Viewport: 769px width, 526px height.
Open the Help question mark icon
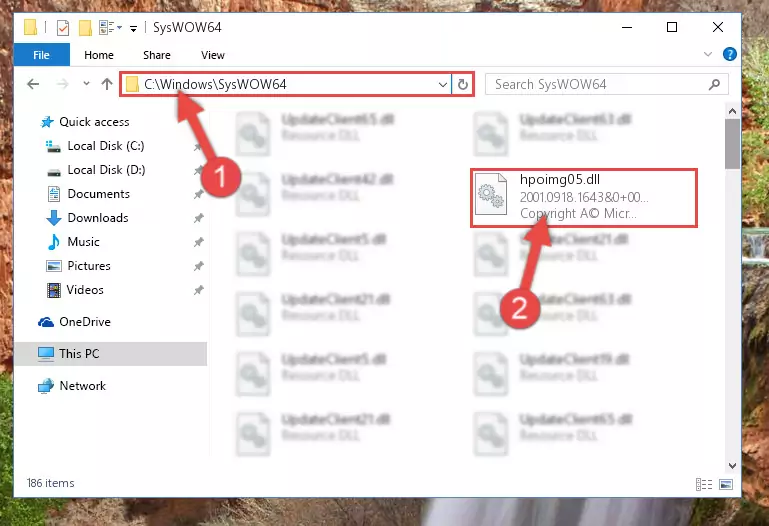pos(729,54)
